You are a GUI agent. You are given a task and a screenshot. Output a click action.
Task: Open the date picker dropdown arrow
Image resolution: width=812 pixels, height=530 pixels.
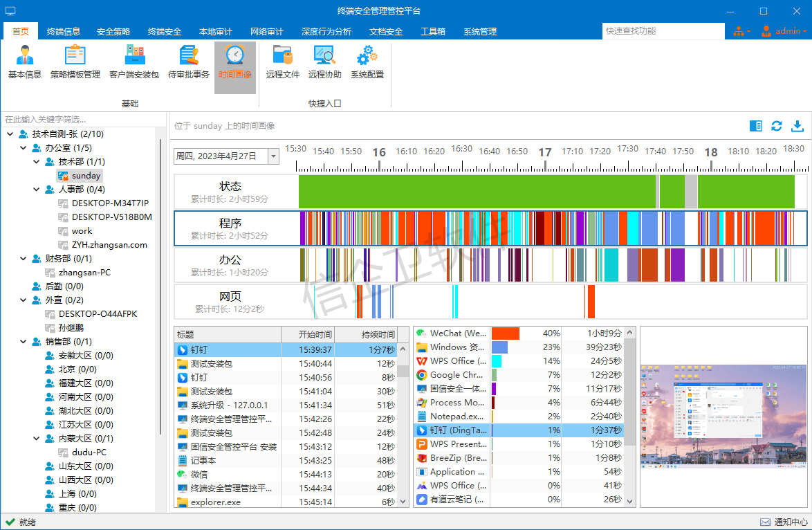point(273,156)
